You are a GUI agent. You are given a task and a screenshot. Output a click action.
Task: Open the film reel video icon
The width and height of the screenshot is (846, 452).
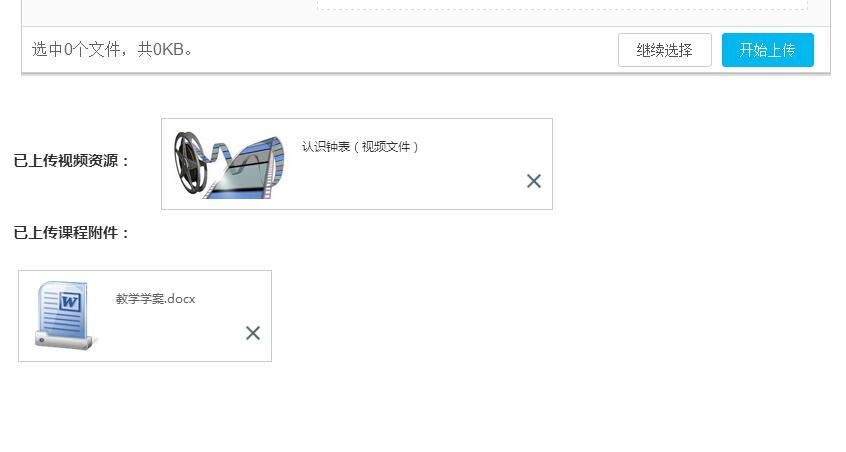229,165
